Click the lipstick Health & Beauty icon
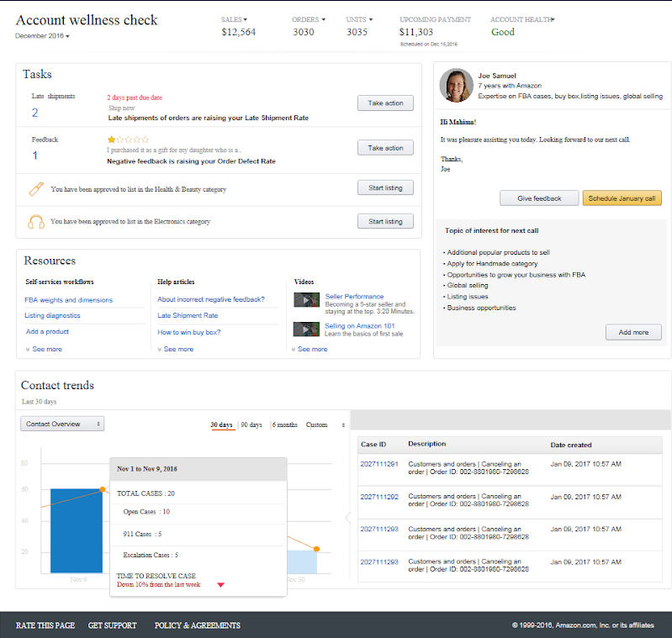The height and width of the screenshot is (638, 672). [x=36, y=189]
